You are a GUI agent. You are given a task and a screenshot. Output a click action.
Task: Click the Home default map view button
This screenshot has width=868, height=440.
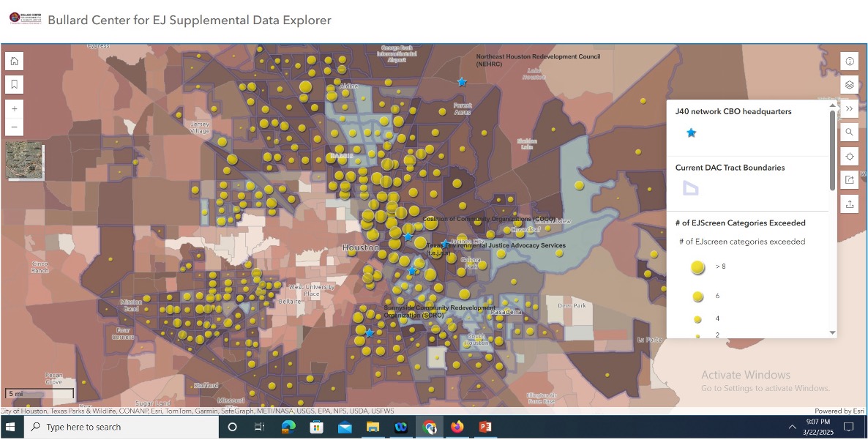[x=15, y=61]
